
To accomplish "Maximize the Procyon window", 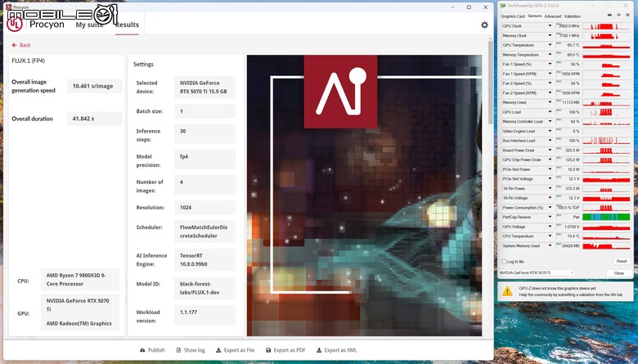I will (x=469, y=7).
